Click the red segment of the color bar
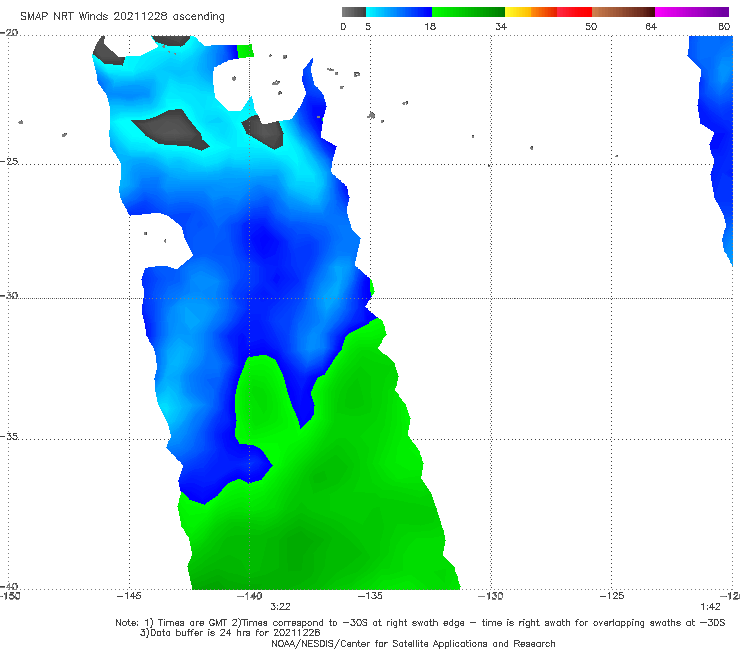 (574, 12)
